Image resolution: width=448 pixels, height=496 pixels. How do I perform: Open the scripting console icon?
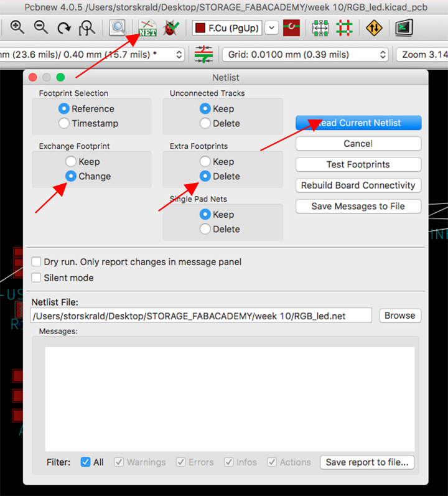pyautogui.click(x=404, y=28)
